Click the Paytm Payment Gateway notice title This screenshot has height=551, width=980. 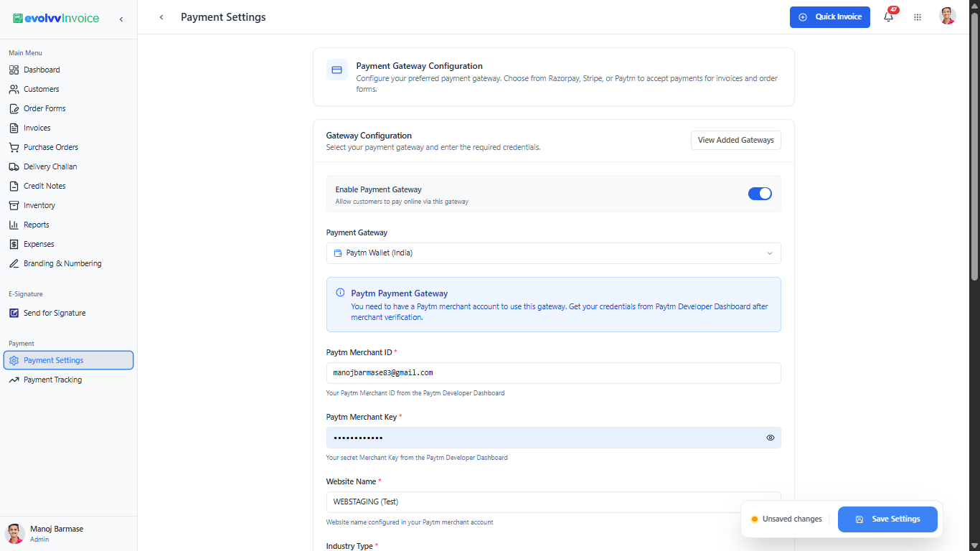[x=400, y=293]
